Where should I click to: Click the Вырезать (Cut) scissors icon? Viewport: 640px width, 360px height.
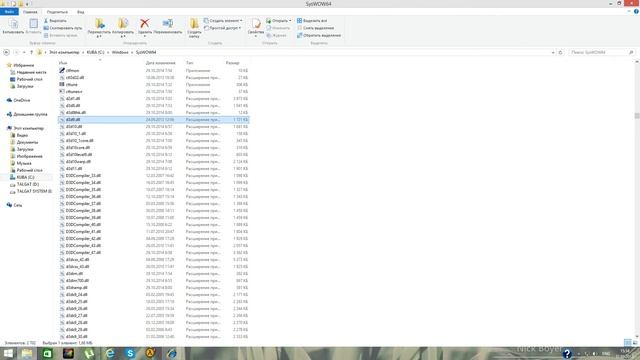pyautogui.click(x=46, y=20)
